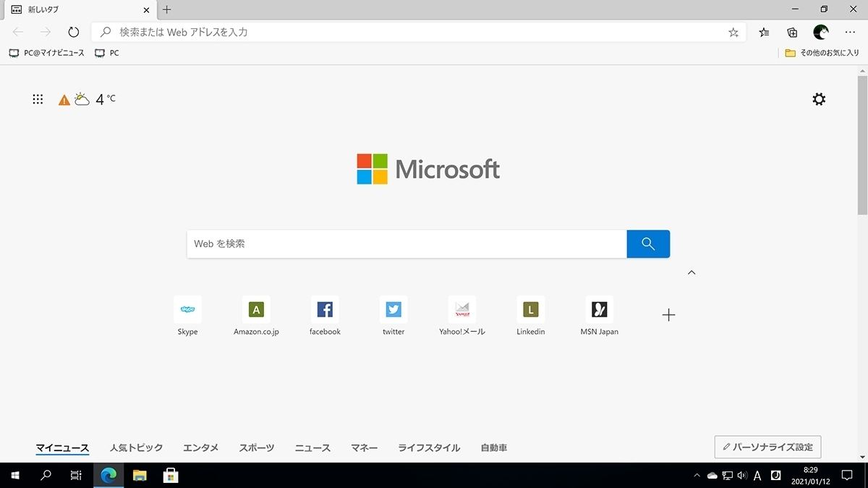Open the app launcher grid icon
This screenshot has width=868, height=488.
[x=38, y=99]
